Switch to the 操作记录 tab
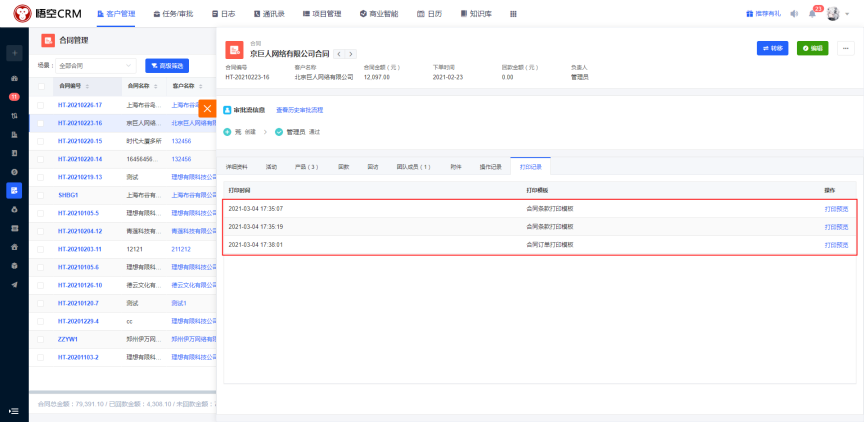Image resolution: width=864 pixels, height=422 pixels. pyautogui.click(x=490, y=166)
